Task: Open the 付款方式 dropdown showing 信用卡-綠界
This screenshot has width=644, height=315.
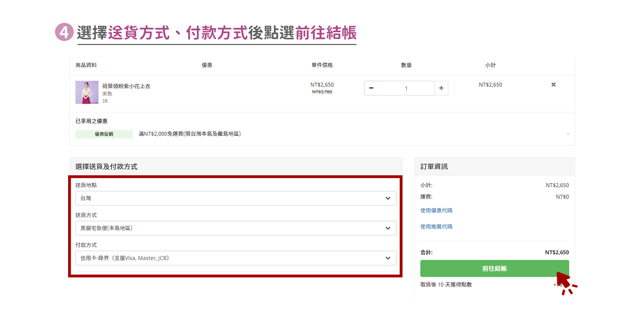Action: coord(235,258)
